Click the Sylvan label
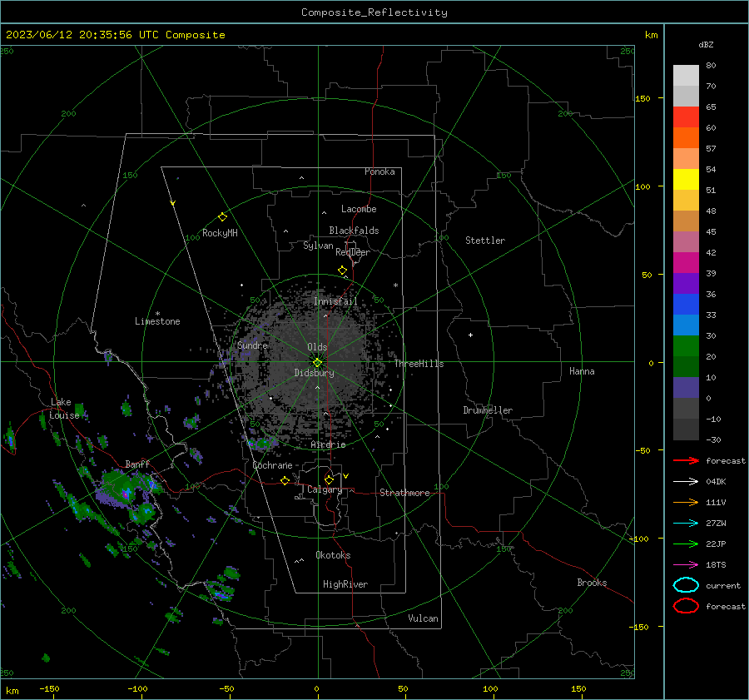The width and height of the screenshot is (749, 700). tap(318, 246)
